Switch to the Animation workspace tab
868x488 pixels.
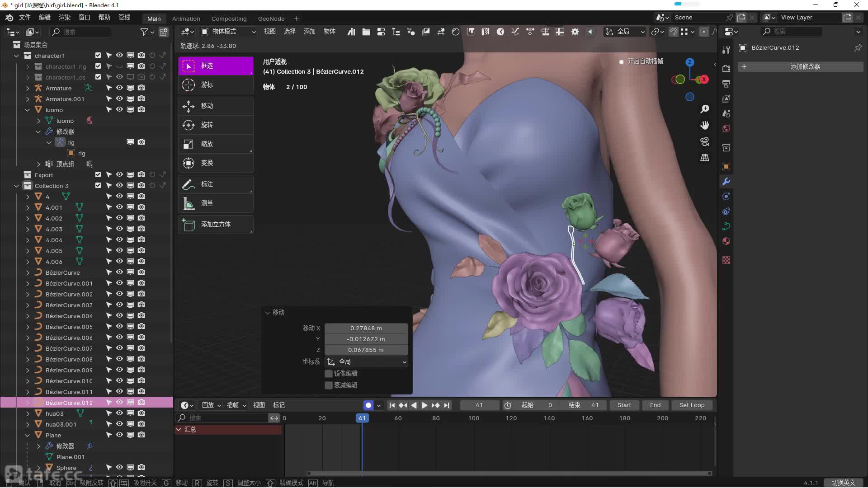[186, 19]
